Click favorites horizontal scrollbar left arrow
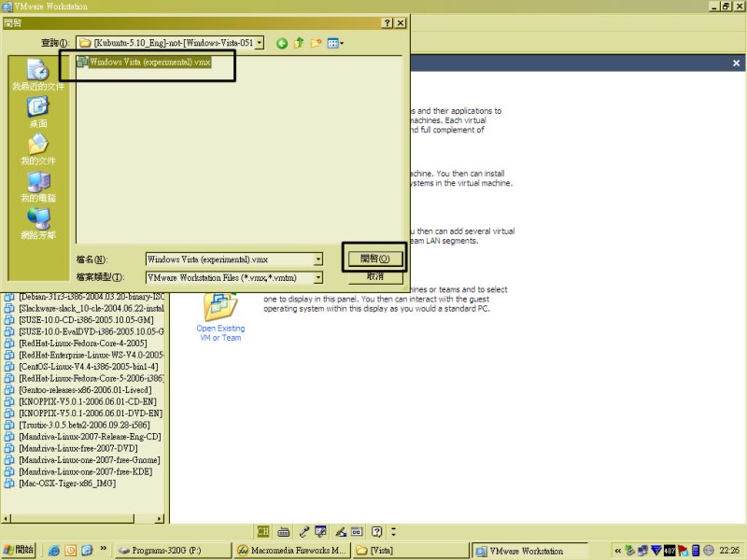 tap(6, 519)
